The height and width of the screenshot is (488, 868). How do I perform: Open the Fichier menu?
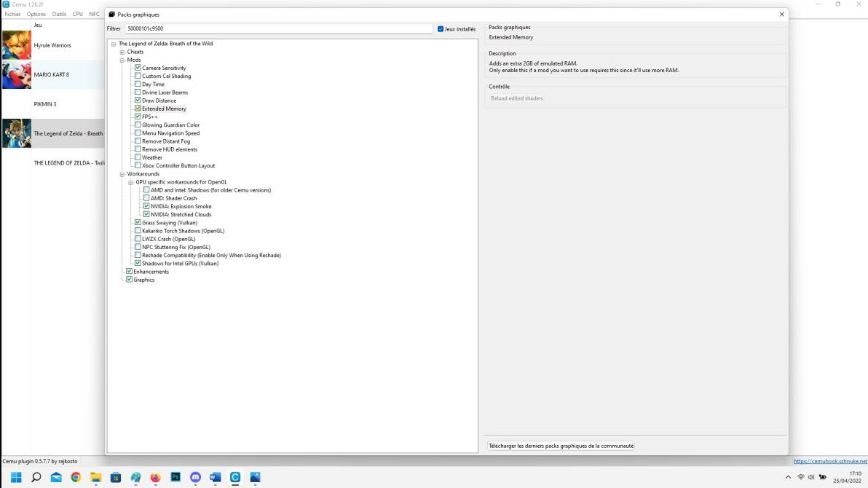(12, 14)
